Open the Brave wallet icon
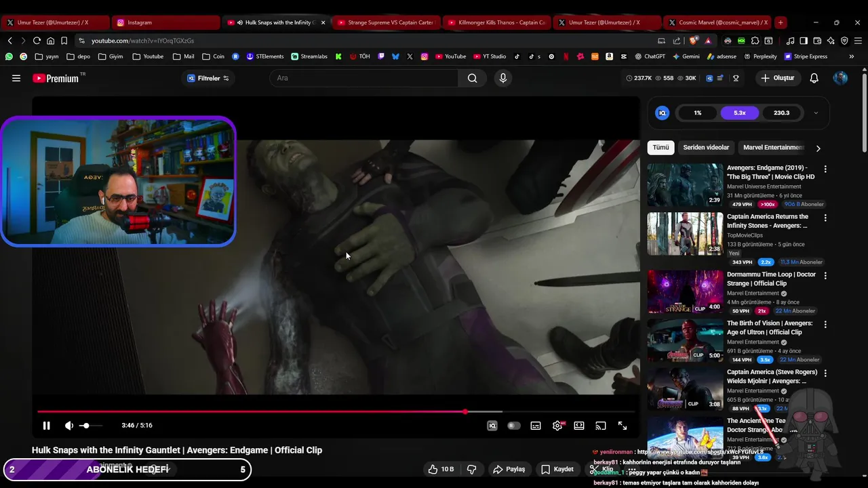Viewport: 868px width, 488px height. click(x=817, y=41)
